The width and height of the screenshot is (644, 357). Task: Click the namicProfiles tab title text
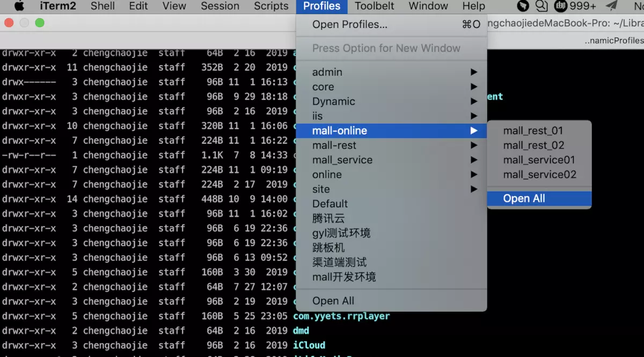pos(614,40)
